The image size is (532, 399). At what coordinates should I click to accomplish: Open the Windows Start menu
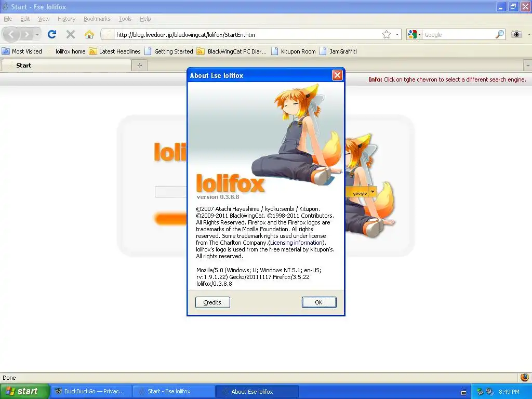(24, 391)
